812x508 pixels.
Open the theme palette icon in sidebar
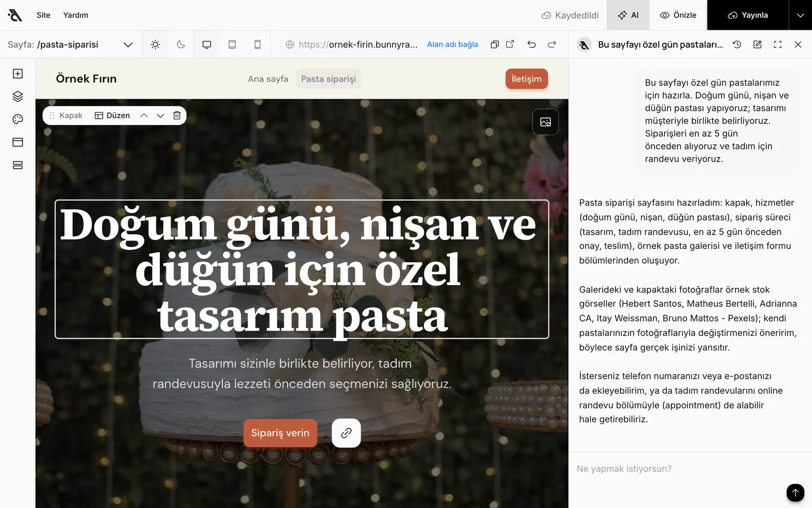point(18,119)
